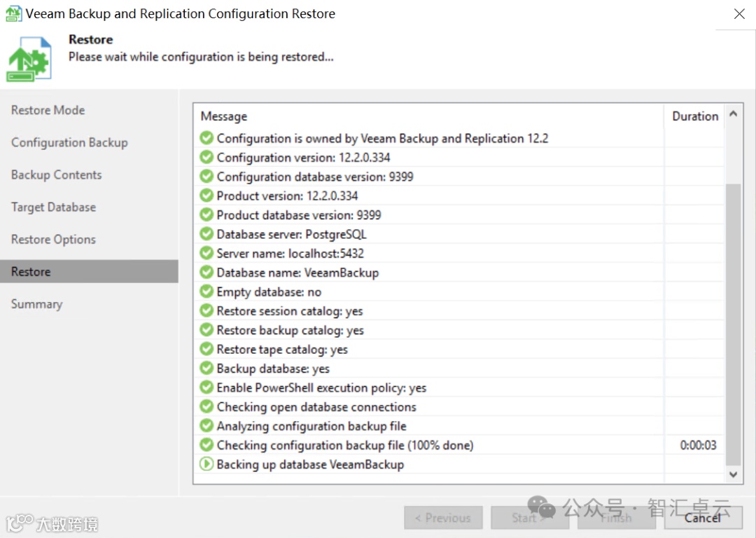Click success icon beside Empty database: no
756x538 pixels.
click(x=206, y=291)
